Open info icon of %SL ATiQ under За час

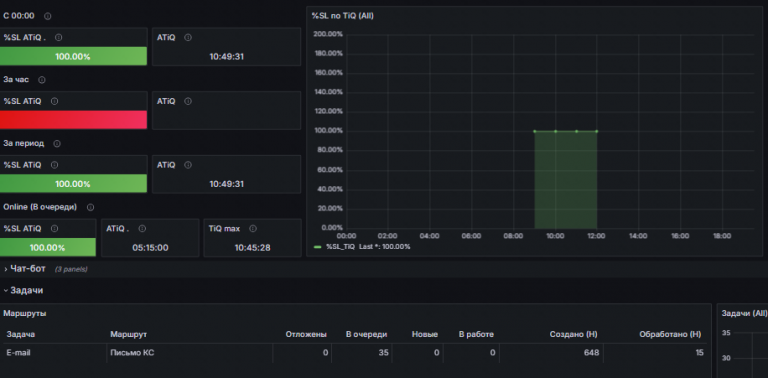[54, 101]
